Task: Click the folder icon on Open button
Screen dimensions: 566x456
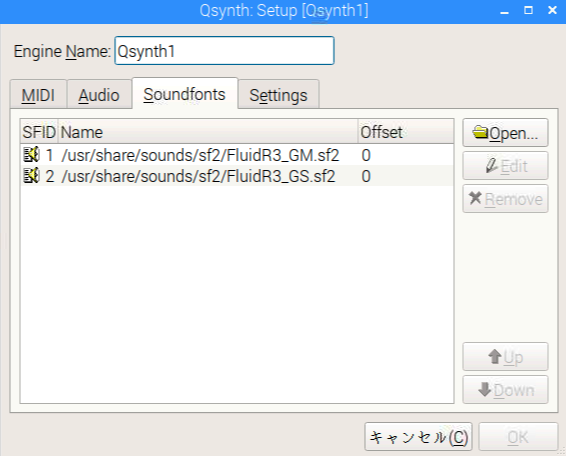Action: click(x=480, y=133)
